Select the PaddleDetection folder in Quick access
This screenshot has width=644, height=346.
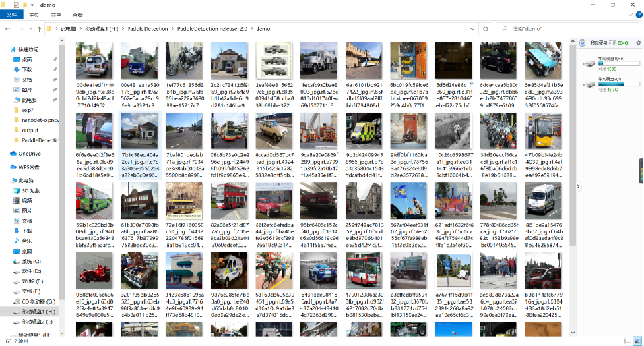click(x=36, y=140)
